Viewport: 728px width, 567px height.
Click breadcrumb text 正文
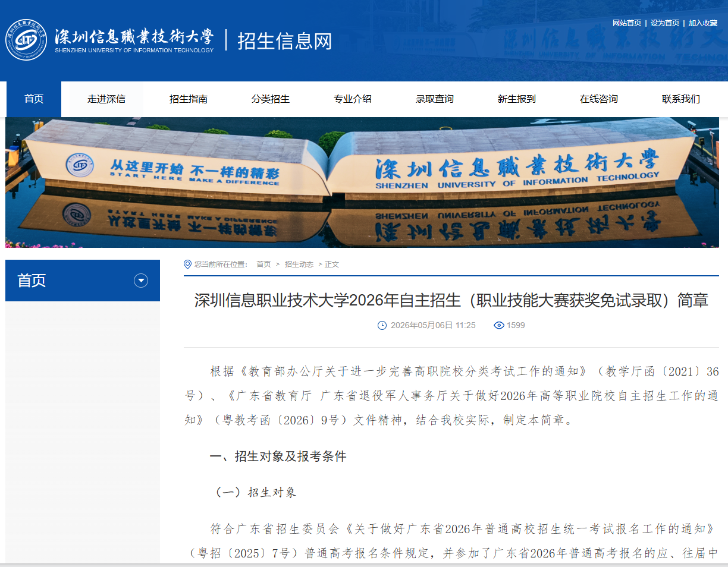(332, 264)
